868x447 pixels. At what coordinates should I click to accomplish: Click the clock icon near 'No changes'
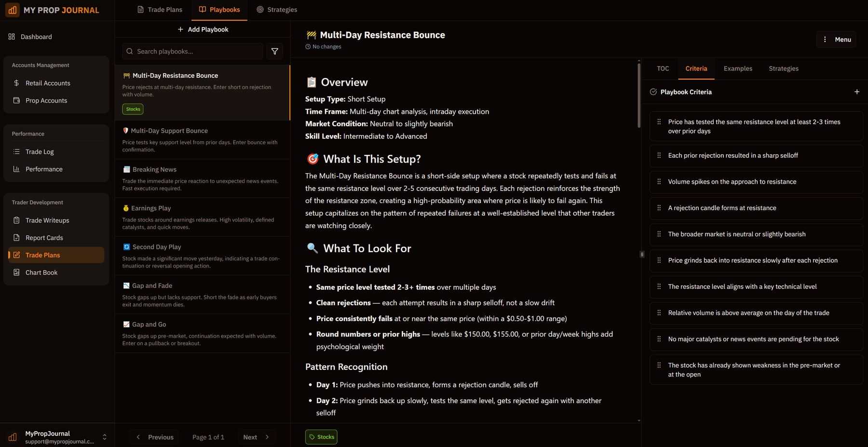pos(308,46)
